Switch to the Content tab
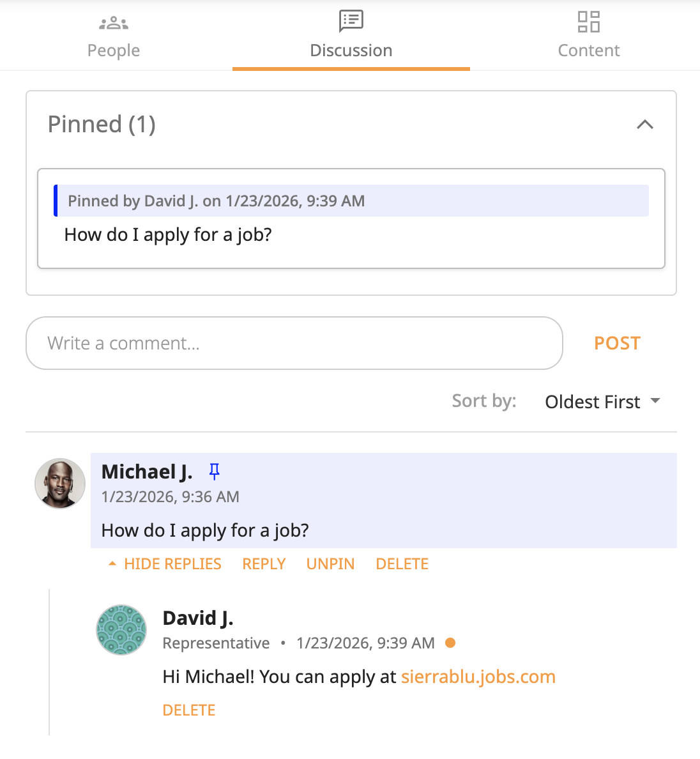 (588, 50)
